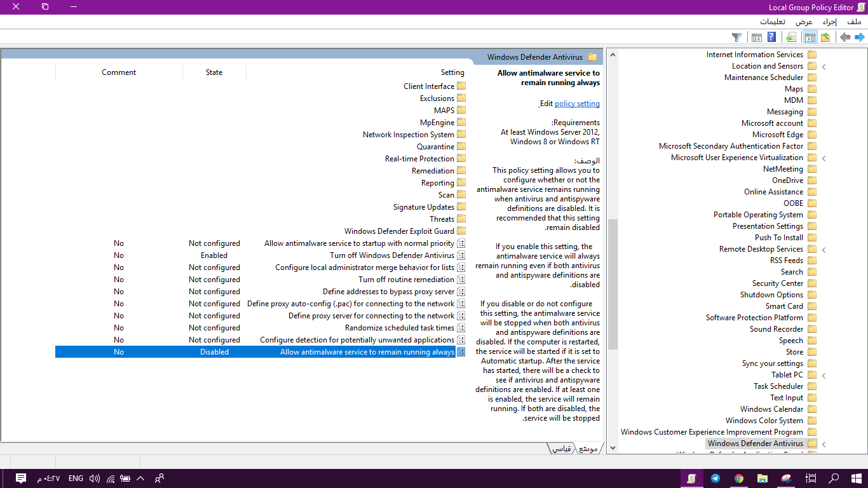Click the Disabled state cell in highlighted row
Image resolution: width=868 pixels, height=488 pixels.
pyautogui.click(x=214, y=352)
